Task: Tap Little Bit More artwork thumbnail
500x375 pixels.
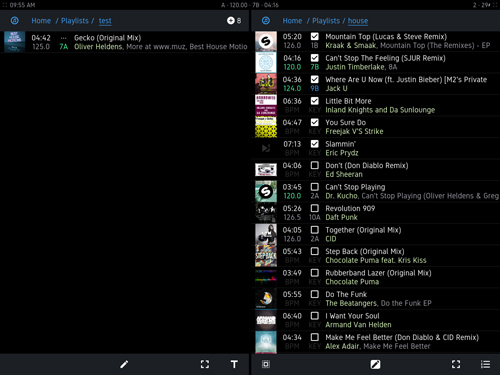Action: pos(266,105)
